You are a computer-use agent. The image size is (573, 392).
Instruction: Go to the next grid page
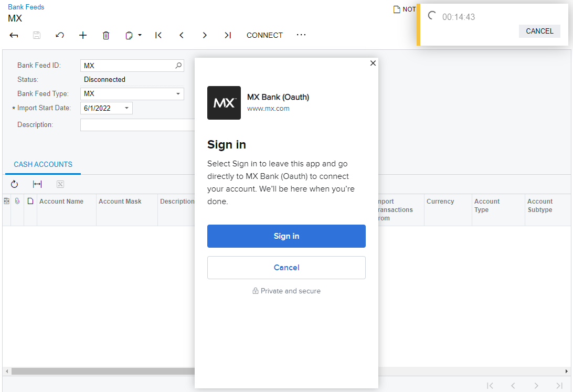(x=536, y=385)
